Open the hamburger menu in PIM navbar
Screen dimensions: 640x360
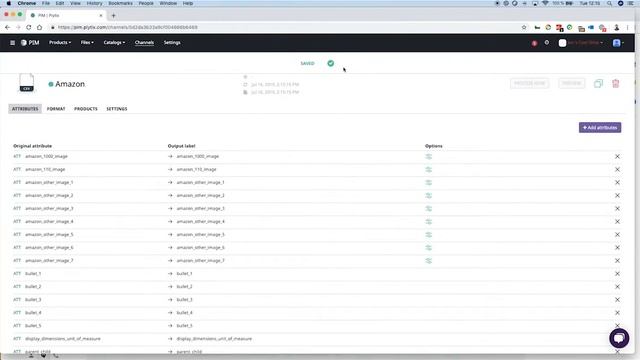point(12,42)
